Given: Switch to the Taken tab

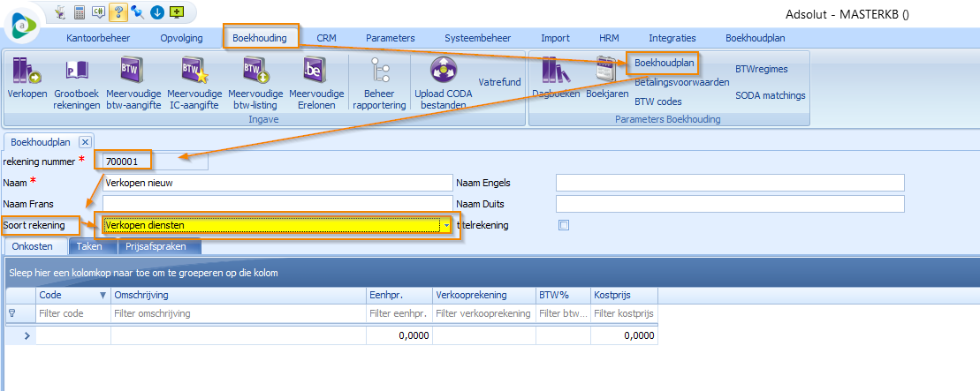Looking at the screenshot, I should [88, 246].
